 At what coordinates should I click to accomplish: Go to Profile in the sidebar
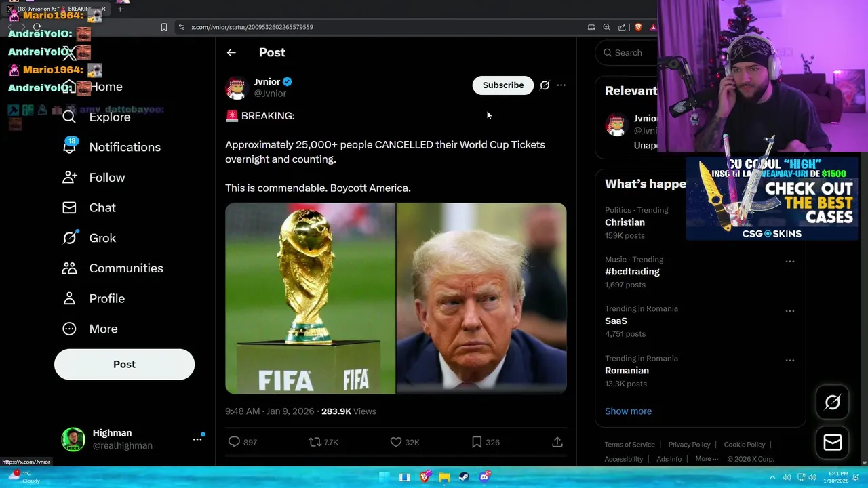point(94,298)
